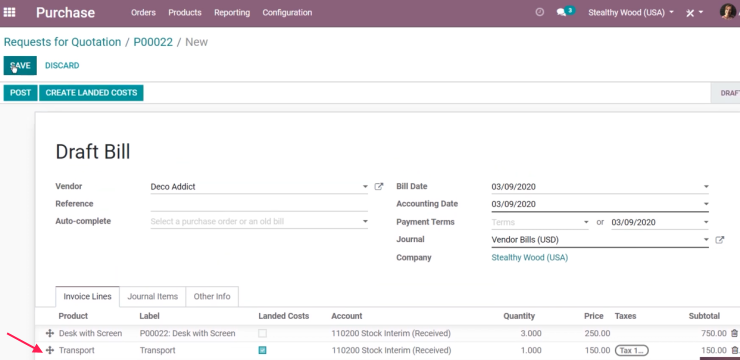
Task: Expand the Vendor dropdown arrow
Action: click(365, 187)
